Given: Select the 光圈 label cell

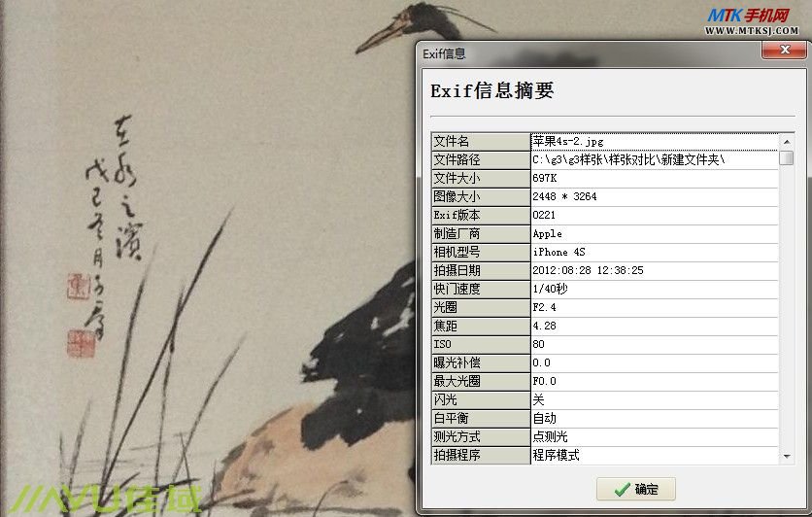Looking at the screenshot, I should point(481,307).
